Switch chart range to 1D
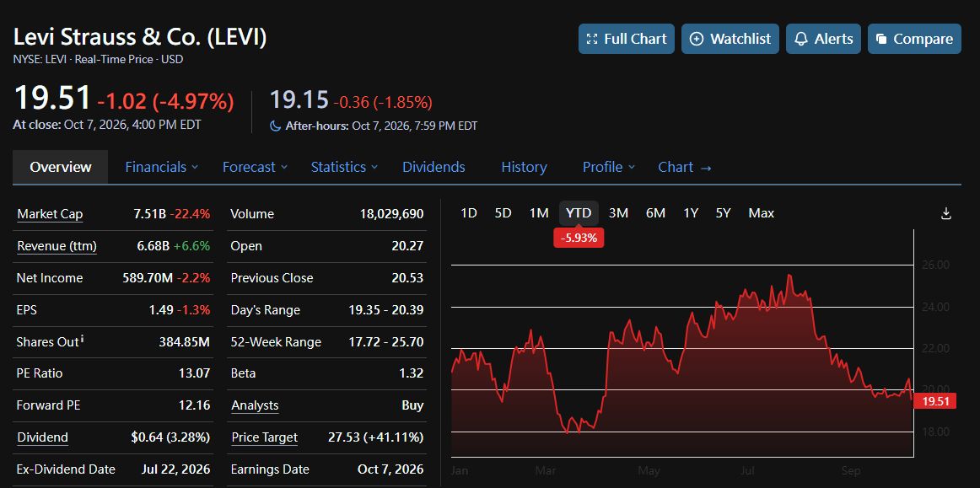Screen dimensions: 980x488 pos(469,213)
